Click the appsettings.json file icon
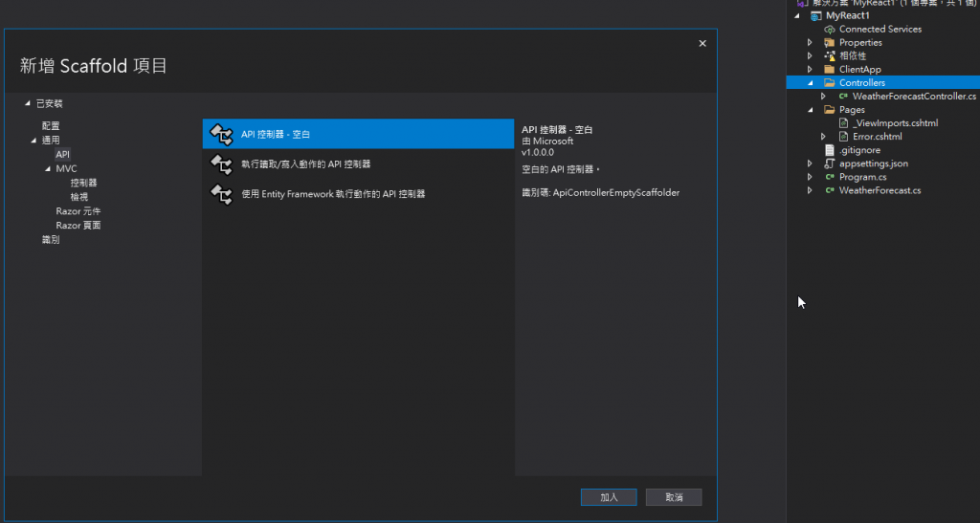The height and width of the screenshot is (523, 980). click(x=830, y=163)
